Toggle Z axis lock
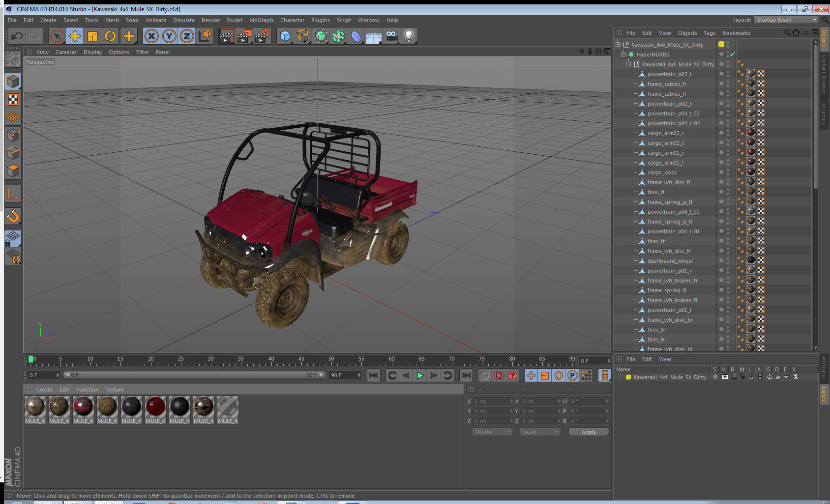830x504 pixels. point(187,36)
